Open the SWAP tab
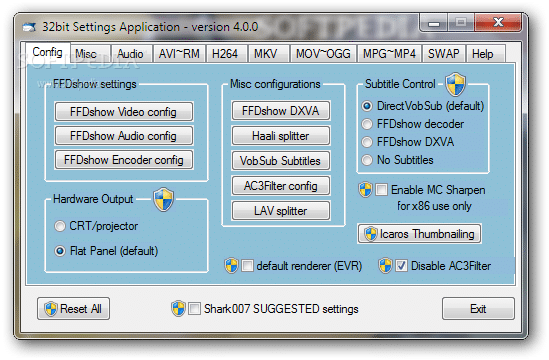Image resolution: width=549 pixels, height=360 pixels. tap(444, 54)
